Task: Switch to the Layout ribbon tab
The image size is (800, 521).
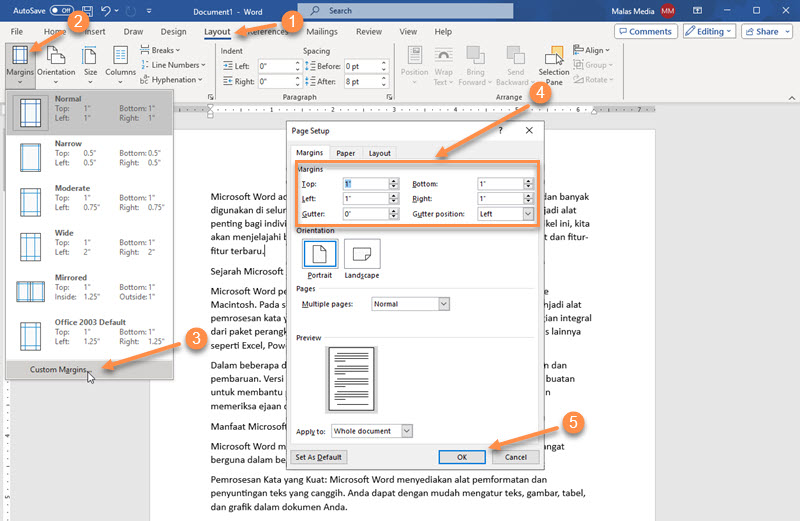Action: 217,31
